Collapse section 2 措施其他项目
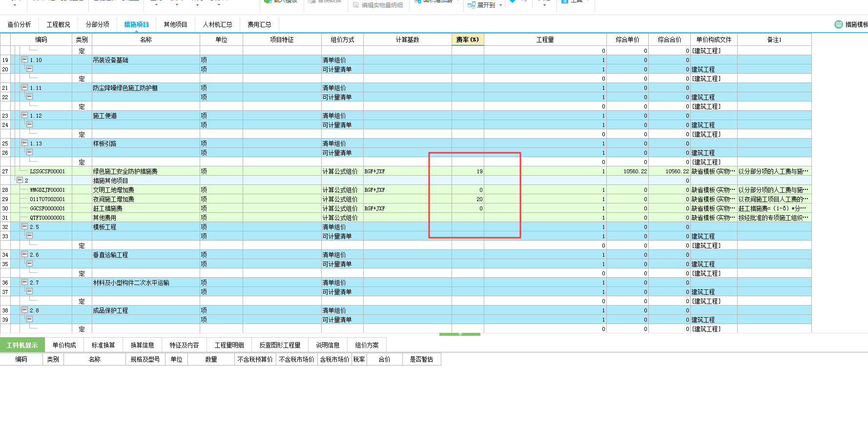 click(x=20, y=180)
